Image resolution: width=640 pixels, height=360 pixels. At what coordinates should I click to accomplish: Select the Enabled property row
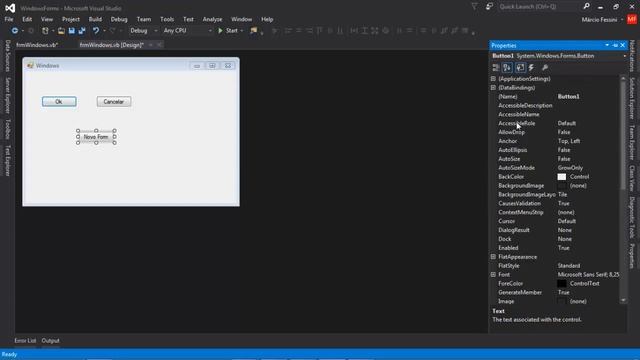coord(555,248)
